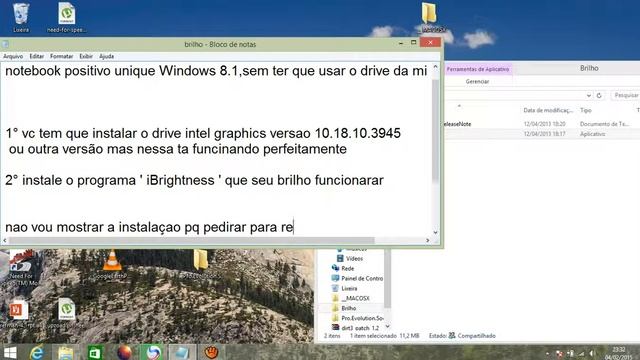The width and height of the screenshot is (640, 360).
Task: Click date 12/04/2013 18:17 in the file list
Action: [x=544, y=134]
